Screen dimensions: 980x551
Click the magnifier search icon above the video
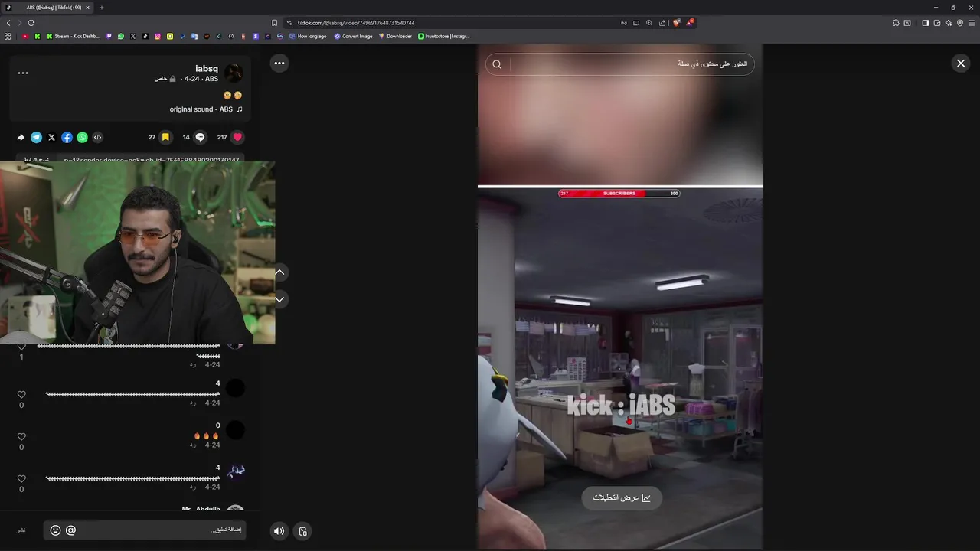click(497, 64)
